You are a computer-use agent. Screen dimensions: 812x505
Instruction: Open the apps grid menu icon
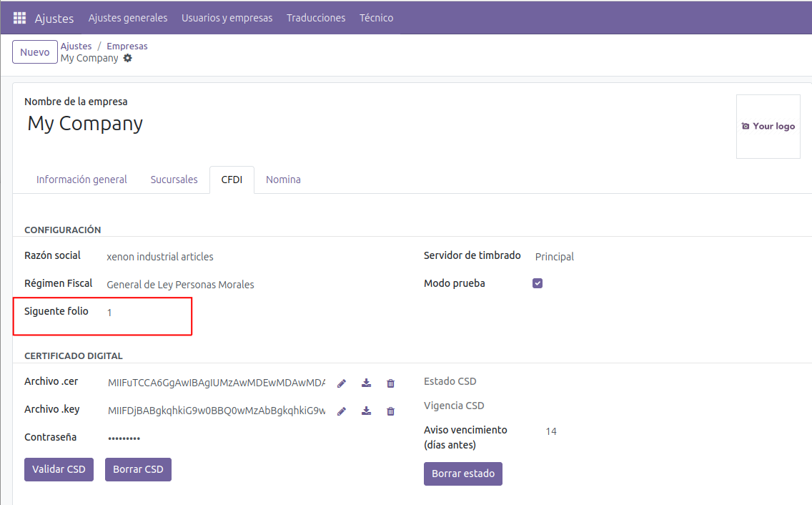[x=19, y=18]
